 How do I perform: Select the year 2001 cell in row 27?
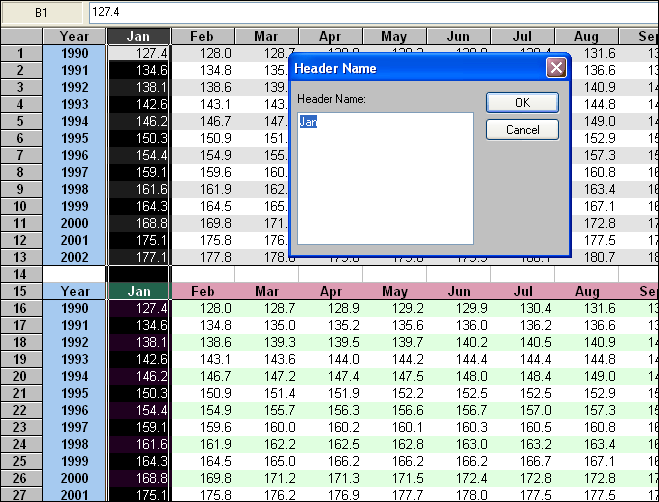[74, 494]
